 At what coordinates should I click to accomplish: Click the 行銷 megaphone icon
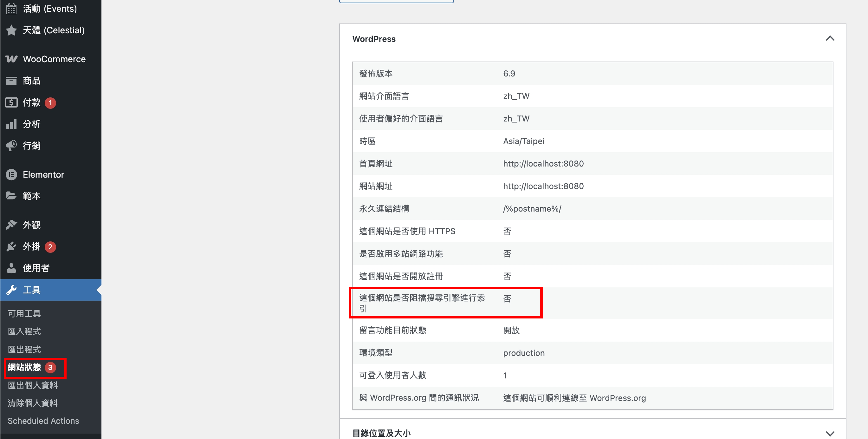coord(11,146)
